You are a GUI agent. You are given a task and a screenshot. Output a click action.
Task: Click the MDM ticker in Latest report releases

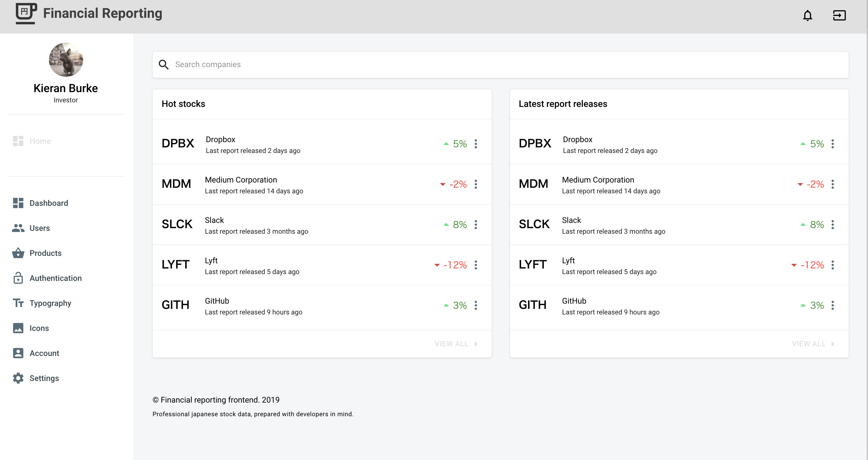[x=533, y=184]
